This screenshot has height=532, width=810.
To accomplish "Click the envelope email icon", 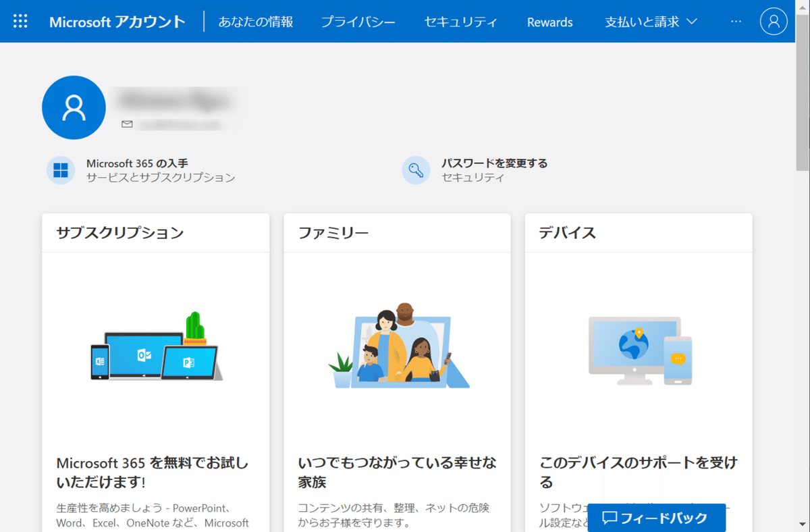I will pos(127,124).
